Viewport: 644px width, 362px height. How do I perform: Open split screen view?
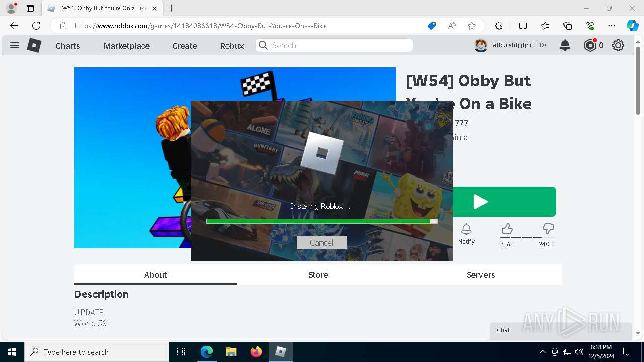point(523,26)
